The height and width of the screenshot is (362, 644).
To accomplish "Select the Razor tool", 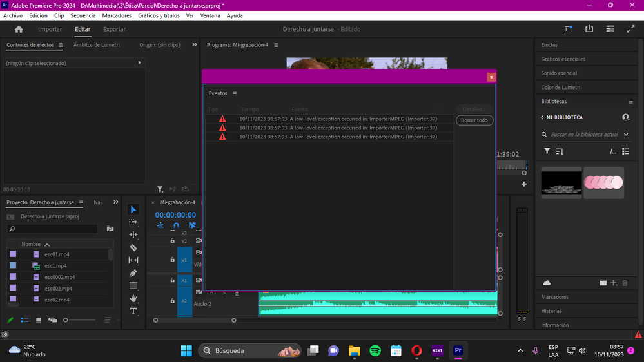I will click(x=133, y=247).
